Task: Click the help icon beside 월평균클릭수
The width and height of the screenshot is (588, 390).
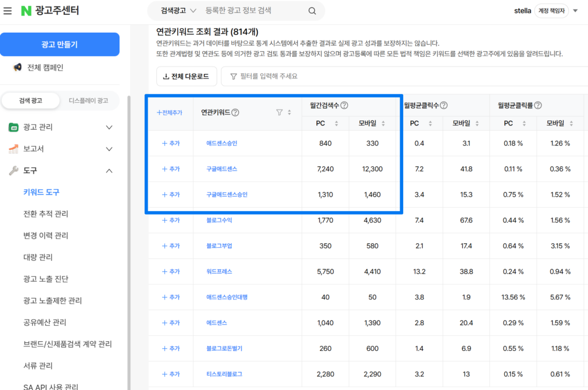Action: [444, 106]
